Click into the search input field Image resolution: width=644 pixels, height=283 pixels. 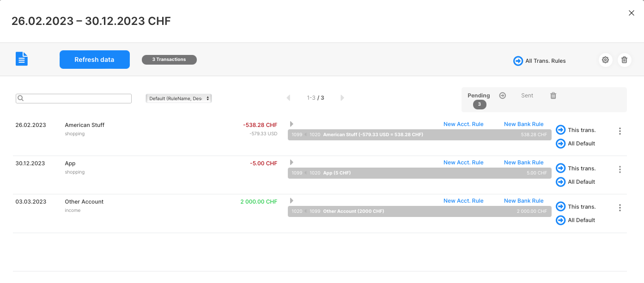73,98
